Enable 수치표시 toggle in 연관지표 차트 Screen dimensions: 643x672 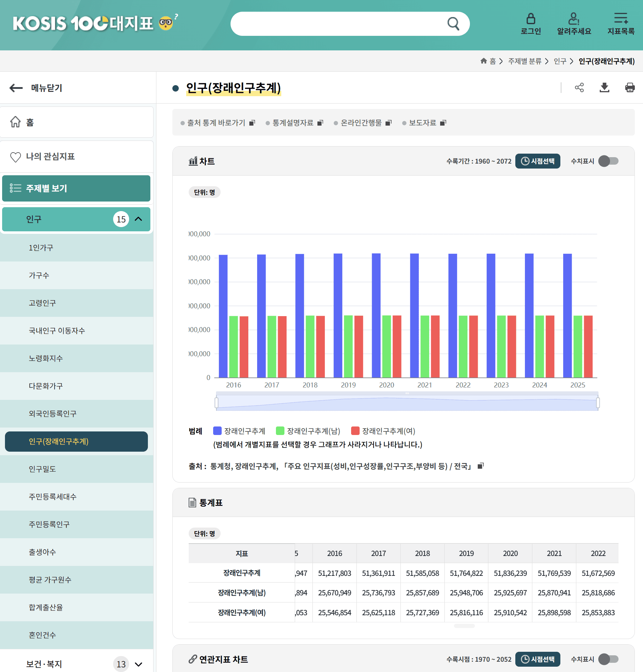(608, 659)
